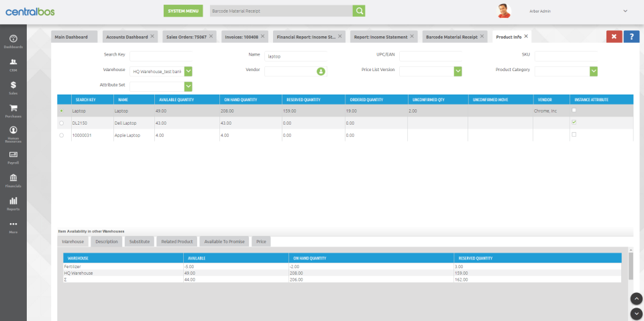
Task: Close the Financial Report tab
Action: pos(339,36)
